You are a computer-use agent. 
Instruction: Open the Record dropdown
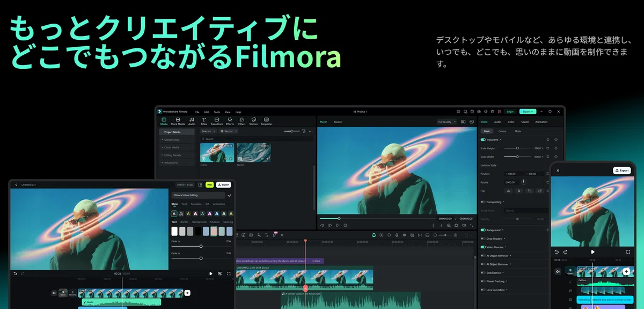click(229, 131)
